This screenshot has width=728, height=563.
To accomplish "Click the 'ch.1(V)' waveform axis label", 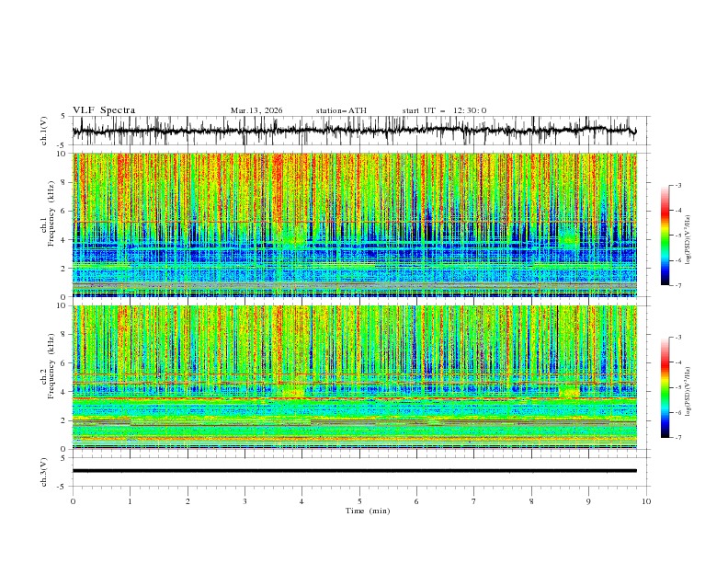I will (x=44, y=131).
